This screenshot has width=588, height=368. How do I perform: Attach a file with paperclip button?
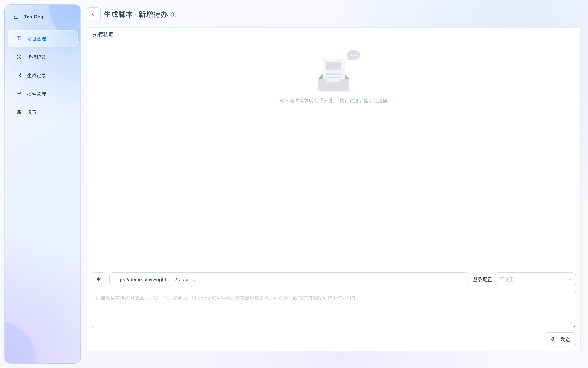pyautogui.click(x=98, y=279)
